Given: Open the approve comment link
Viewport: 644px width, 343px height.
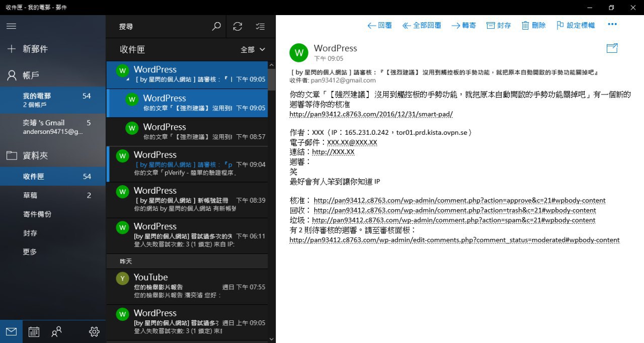Looking at the screenshot, I should pos(459,200).
